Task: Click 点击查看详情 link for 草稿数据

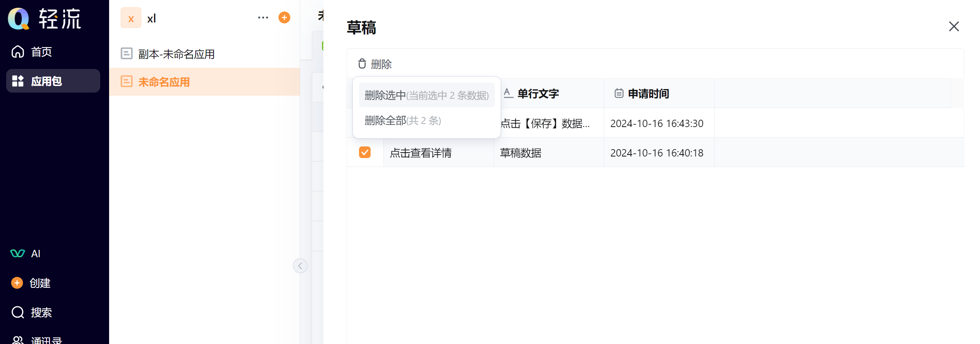Action: pos(421,153)
